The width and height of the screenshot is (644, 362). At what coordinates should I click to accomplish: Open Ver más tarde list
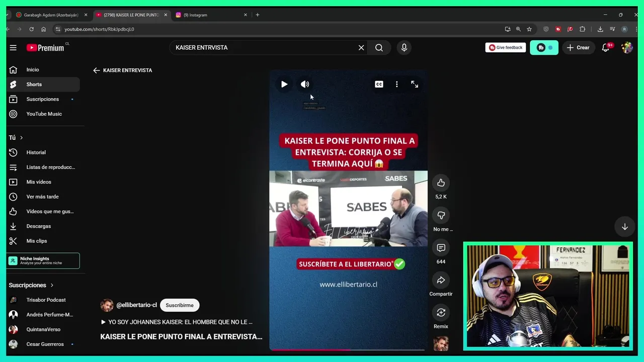point(43,197)
